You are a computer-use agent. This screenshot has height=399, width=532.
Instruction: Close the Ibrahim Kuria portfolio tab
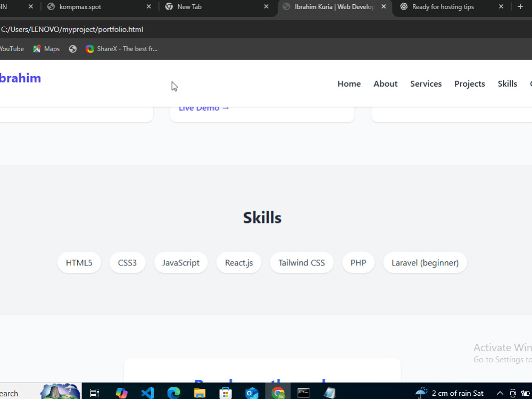click(x=384, y=7)
